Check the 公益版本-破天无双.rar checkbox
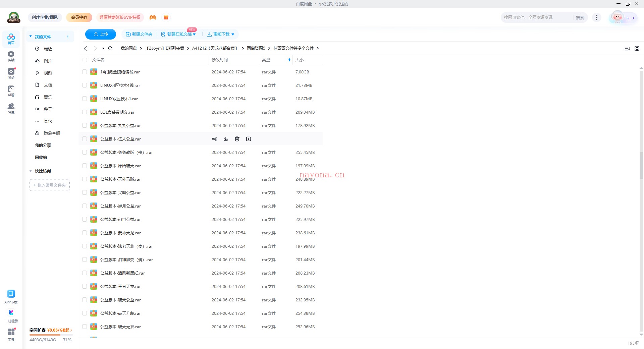644x349 pixels. tap(85, 327)
